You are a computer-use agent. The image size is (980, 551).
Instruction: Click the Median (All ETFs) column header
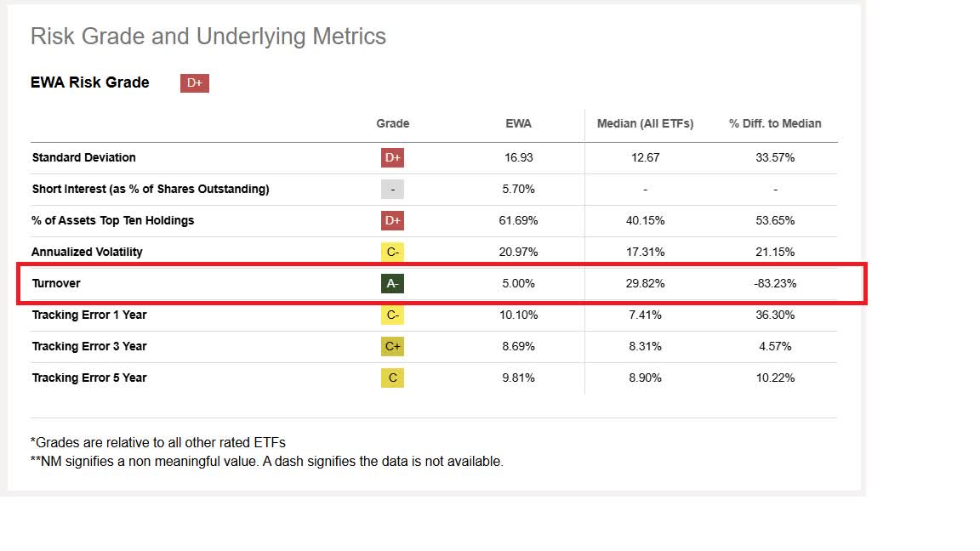pyautogui.click(x=645, y=123)
